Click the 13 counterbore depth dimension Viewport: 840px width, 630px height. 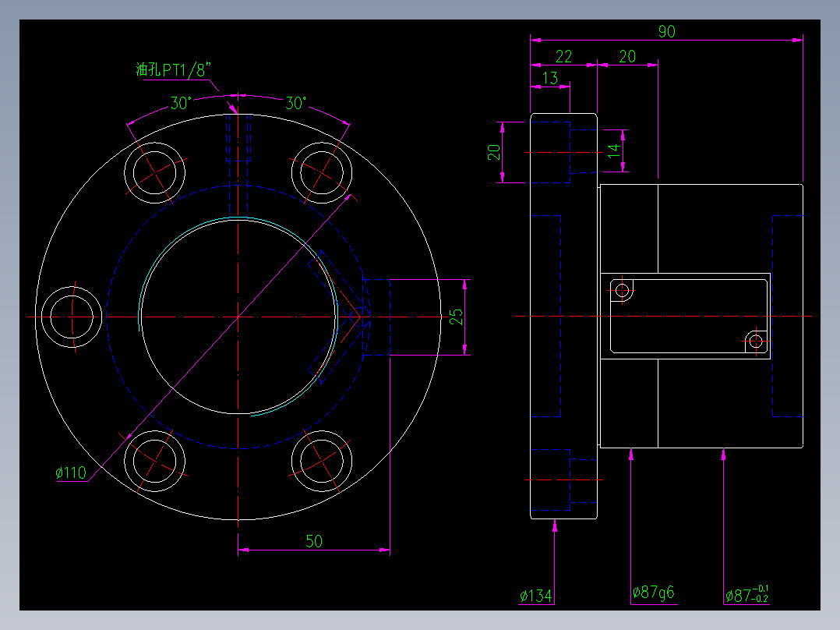click(x=550, y=78)
